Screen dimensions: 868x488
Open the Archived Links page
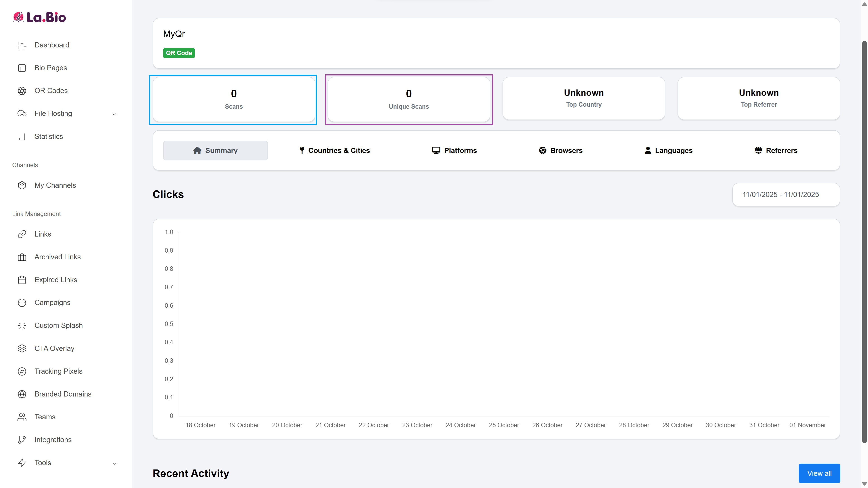(x=57, y=257)
